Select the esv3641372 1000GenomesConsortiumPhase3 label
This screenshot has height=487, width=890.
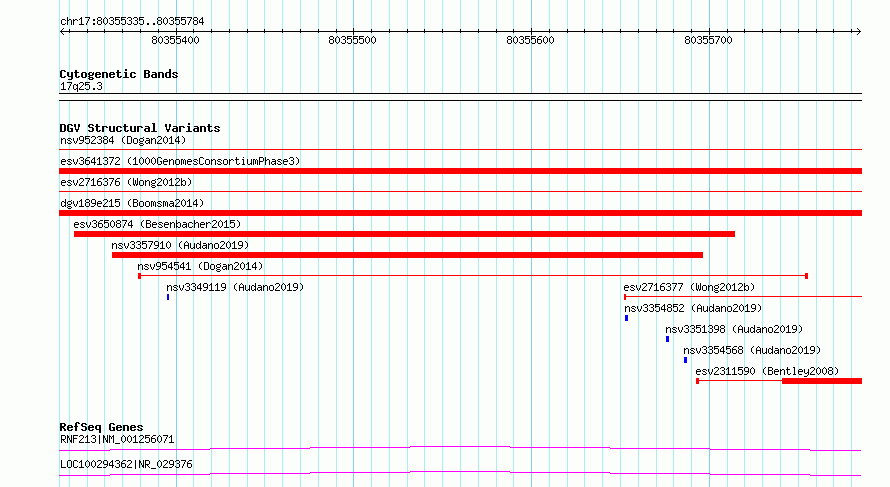tap(180, 161)
